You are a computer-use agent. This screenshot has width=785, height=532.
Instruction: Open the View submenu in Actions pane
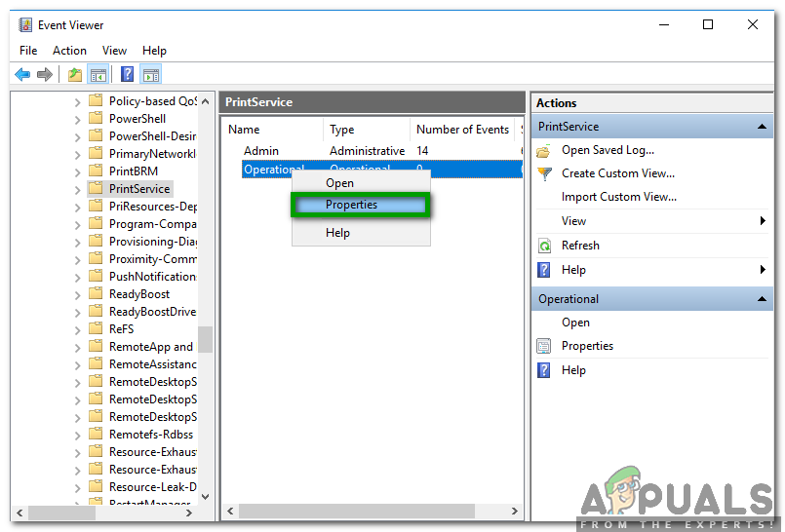tap(763, 221)
